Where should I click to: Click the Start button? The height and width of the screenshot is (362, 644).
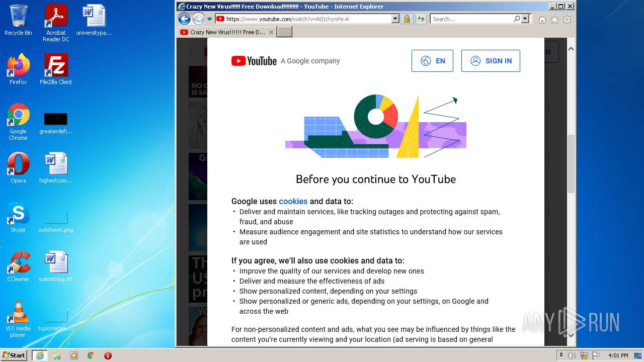(x=14, y=355)
